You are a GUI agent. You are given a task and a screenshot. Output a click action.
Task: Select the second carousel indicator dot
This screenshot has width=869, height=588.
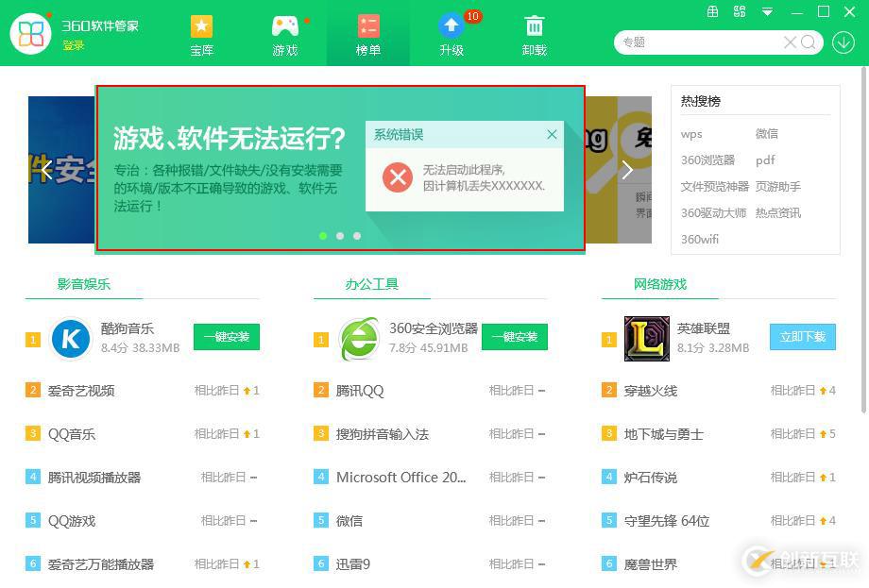tap(340, 236)
